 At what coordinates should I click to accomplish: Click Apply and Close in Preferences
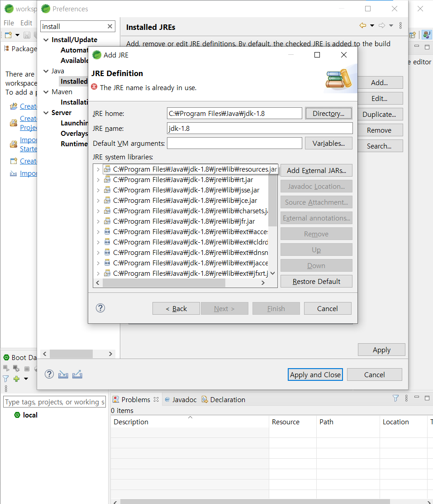point(315,374)
